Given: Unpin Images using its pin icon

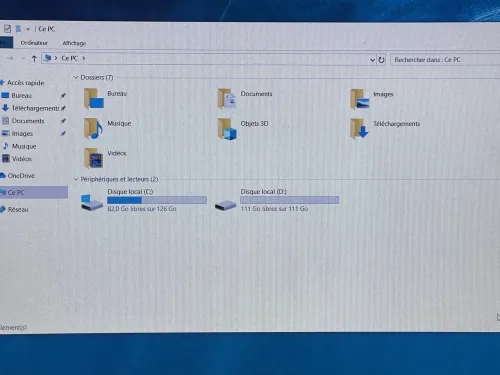Looking at the screenshot, I should point(63,133).
